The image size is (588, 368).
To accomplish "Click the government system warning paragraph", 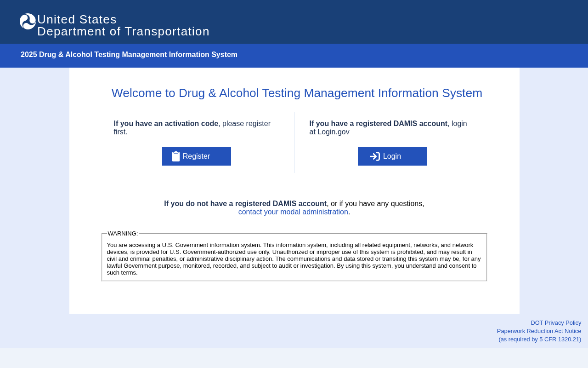I will [294, 259].
